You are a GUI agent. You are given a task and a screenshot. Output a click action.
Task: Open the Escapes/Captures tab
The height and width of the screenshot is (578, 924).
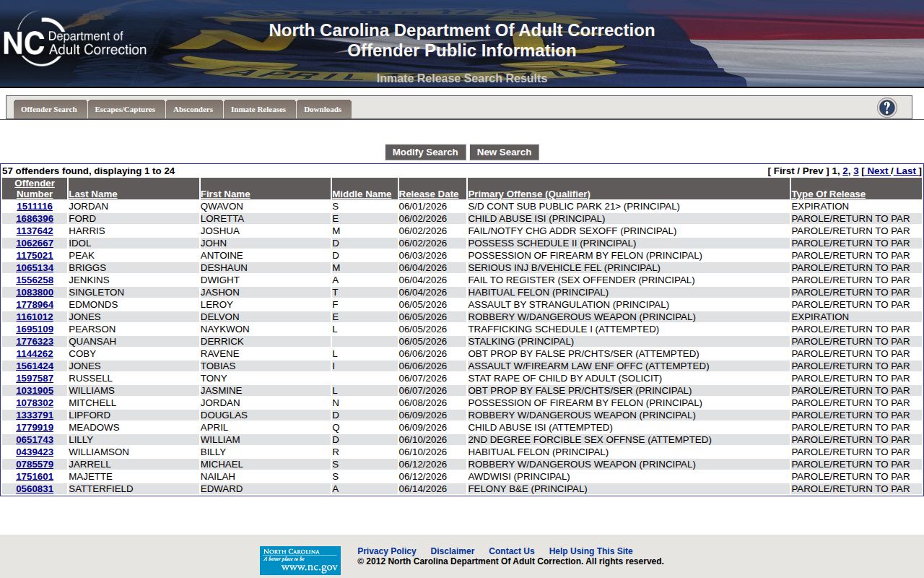125,109
